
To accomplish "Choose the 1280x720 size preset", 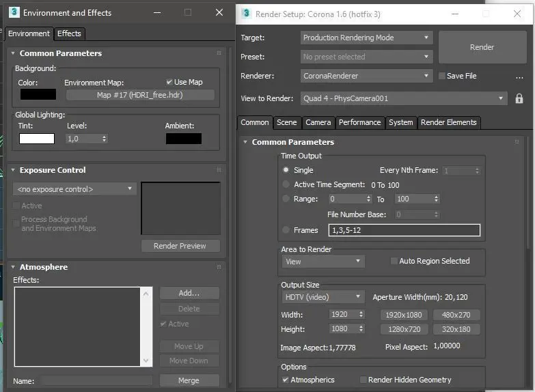I will [x=404, y=329].
